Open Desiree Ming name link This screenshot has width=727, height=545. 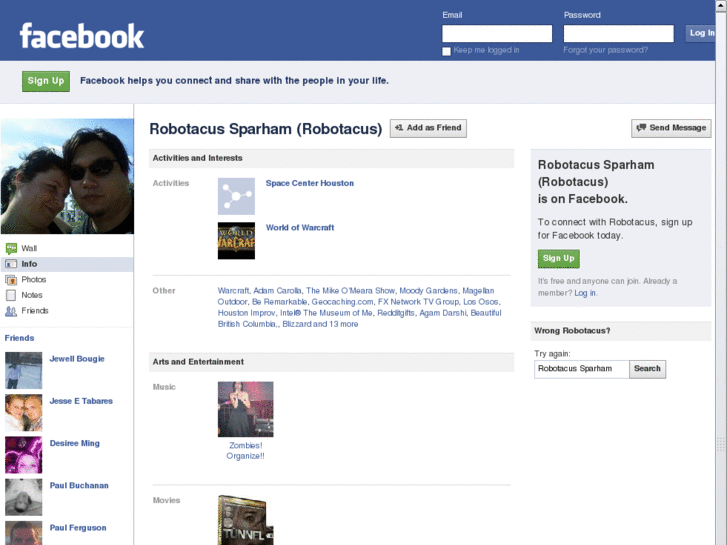point(75,443)
